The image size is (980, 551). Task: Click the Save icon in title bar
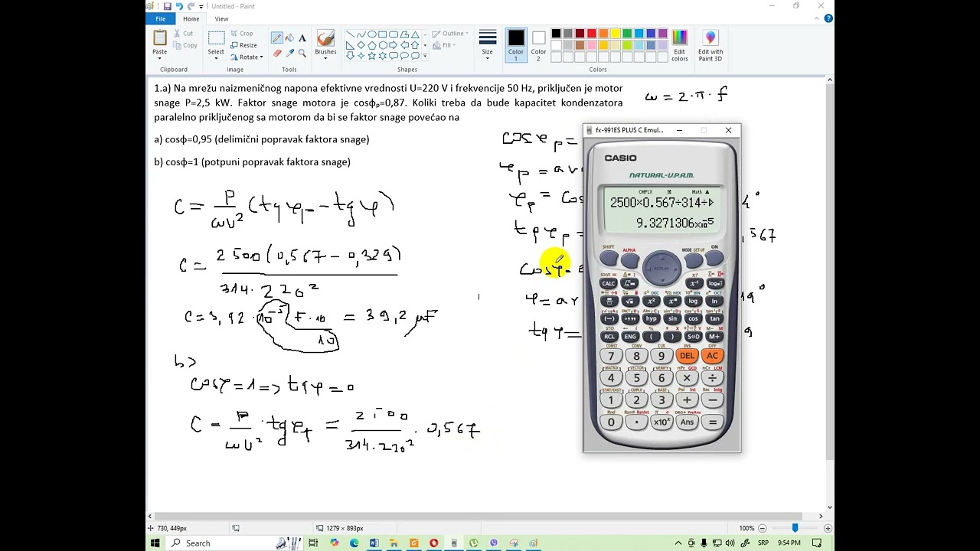[x=167, y=6]
